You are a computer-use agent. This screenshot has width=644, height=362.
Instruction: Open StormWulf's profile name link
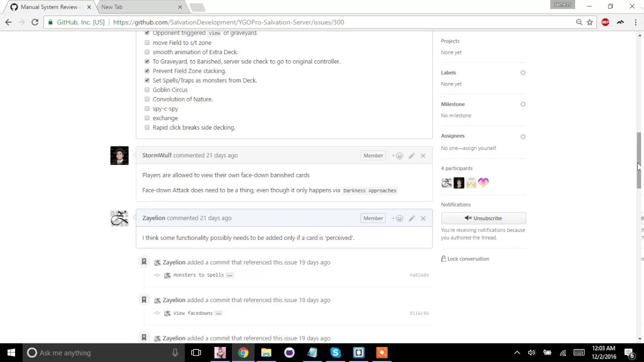point(157,155)
